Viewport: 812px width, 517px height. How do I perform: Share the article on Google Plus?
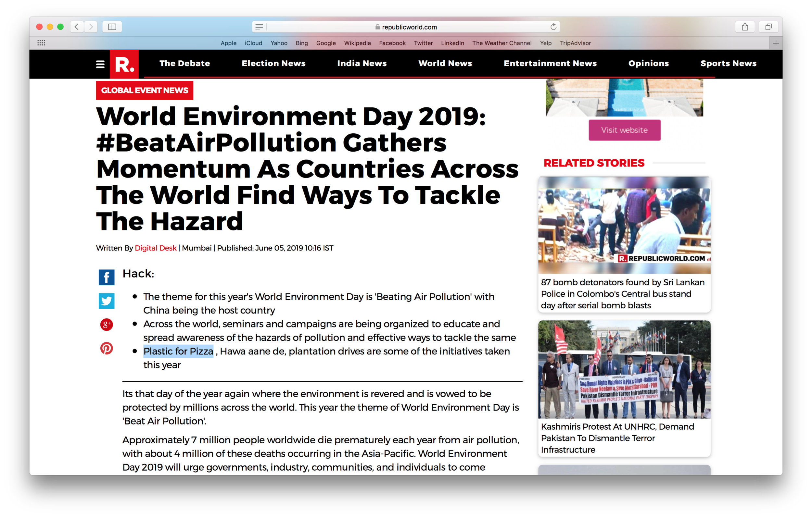pyautogui.click(x=107, y=325)
